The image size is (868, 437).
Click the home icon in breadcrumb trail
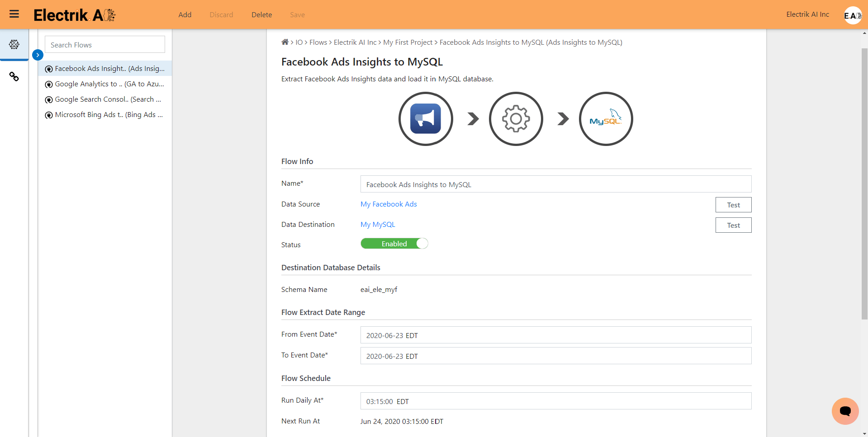click(285, 42)
